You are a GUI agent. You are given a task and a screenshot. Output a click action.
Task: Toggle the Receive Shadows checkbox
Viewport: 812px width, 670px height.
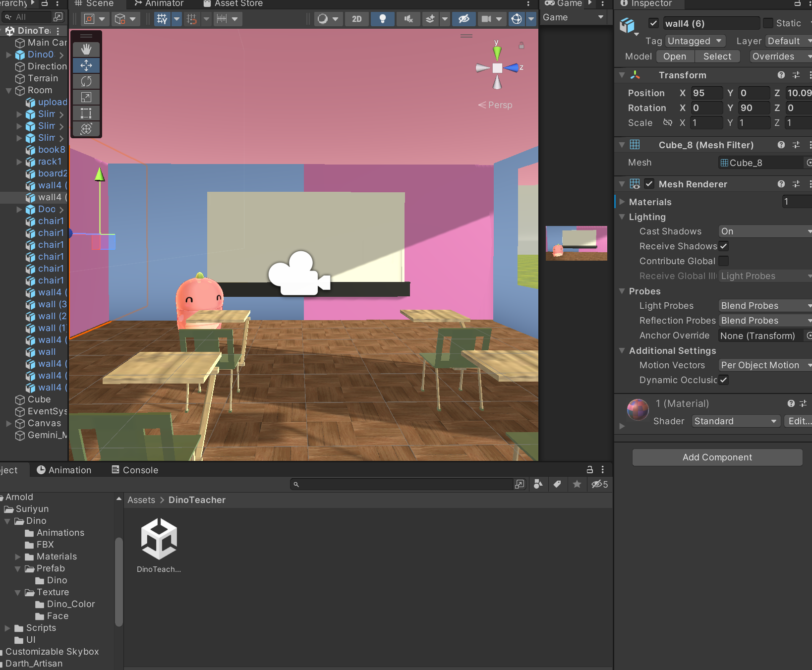tap(724, 246)
